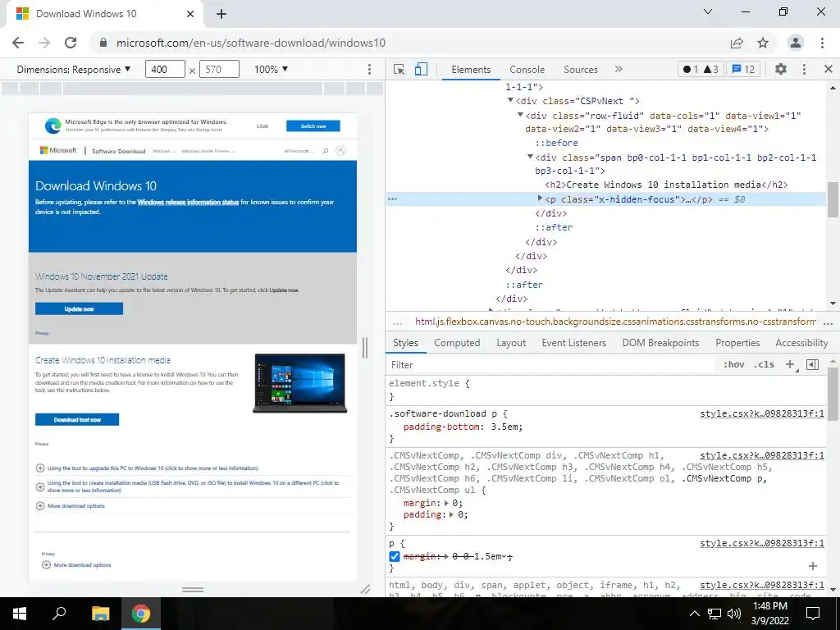The image size is (840, 630).
Task: Open device toolbar more options menu
Action: [369, 70]
